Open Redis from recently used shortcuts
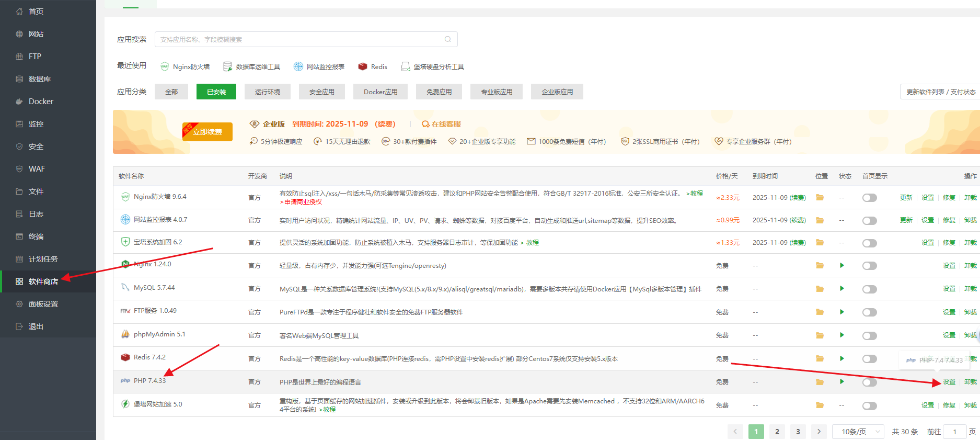Image resolution: width=980 pixels, height=440 pixels. click(x=372, y=66)
